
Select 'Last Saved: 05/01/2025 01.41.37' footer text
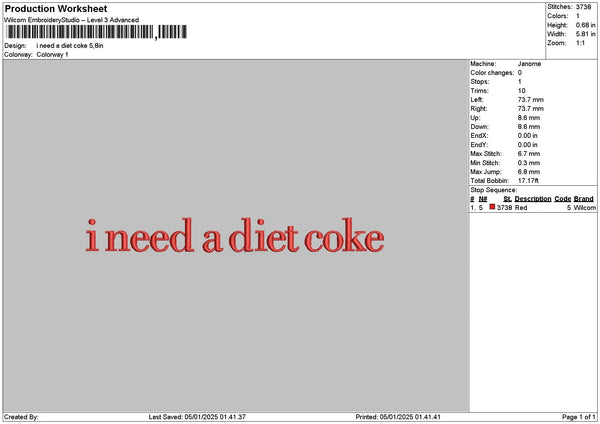197,417
